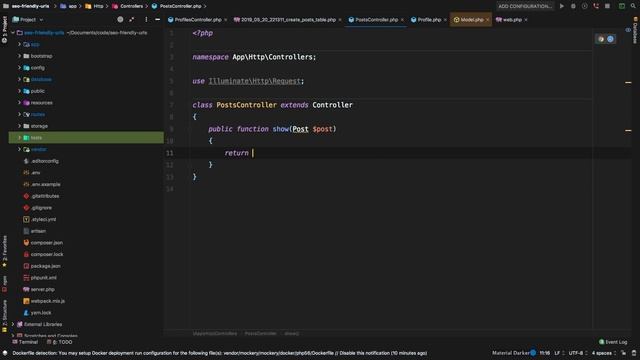
Task: Close the Model.php tab
Action: [487, 20]
